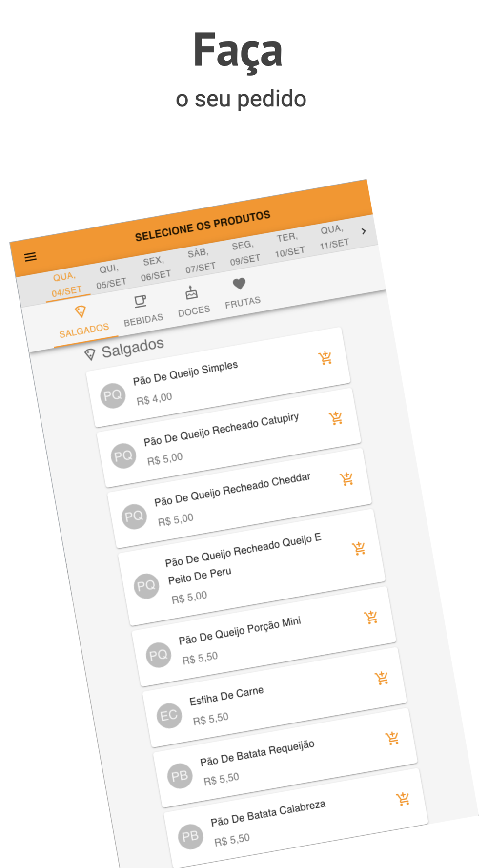Add Esfiha De Carne to cart
The height and width of the screenshot is (868, 488).
click(382, 678)
